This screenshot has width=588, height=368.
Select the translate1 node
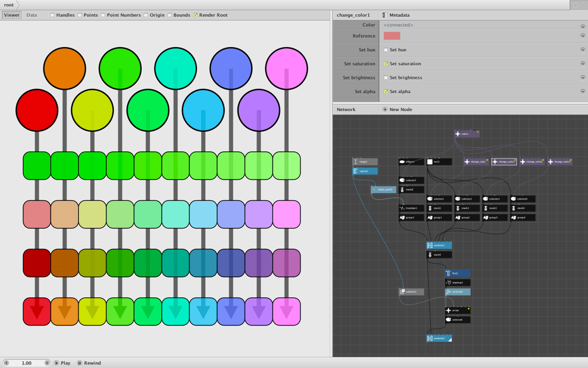[x=412, y=208]
